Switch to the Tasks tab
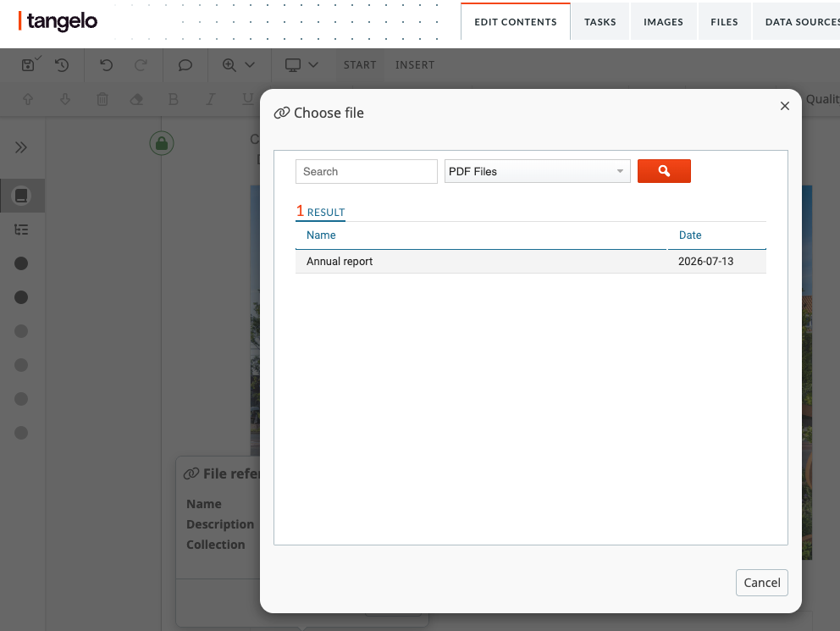This screenshot has height=631, width=840. [x=600, y=22]
